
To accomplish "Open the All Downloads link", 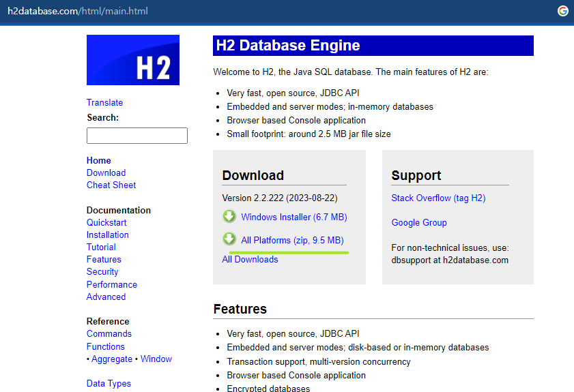I will 250,259.
